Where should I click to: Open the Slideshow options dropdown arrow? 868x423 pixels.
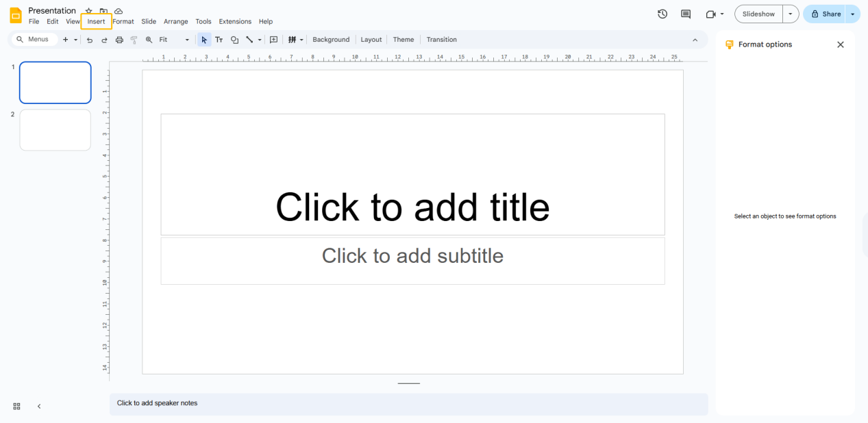point(790,14)
